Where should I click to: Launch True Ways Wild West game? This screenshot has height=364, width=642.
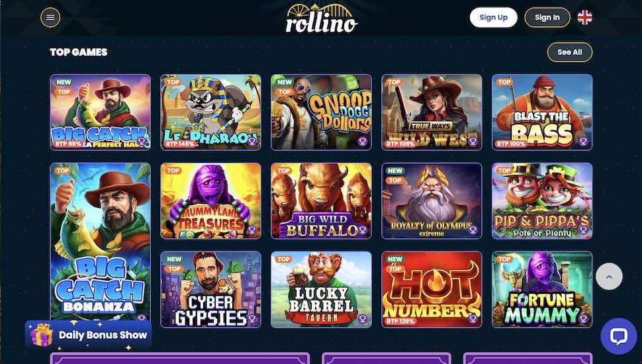point(432,113)
